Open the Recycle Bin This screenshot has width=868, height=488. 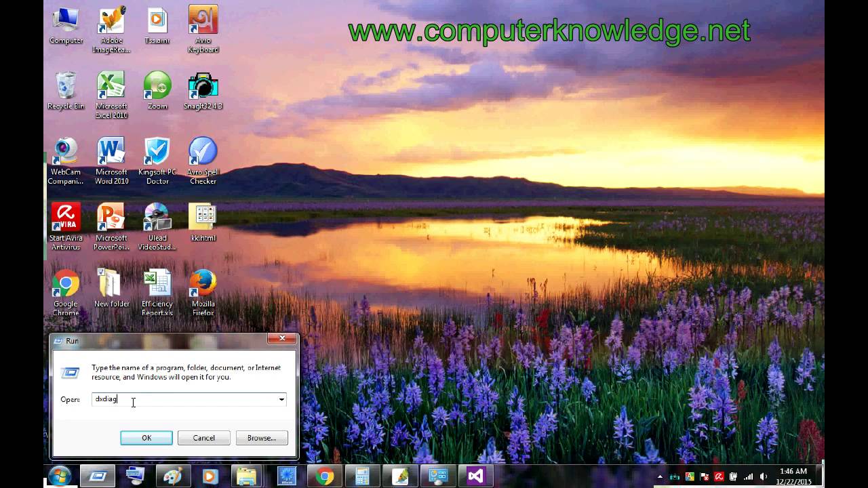[x=66, y=91]
